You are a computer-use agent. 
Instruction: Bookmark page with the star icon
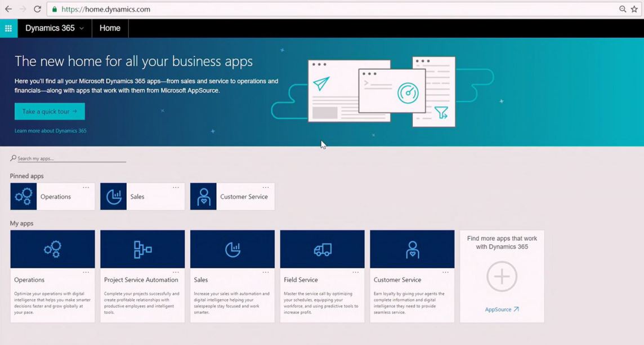click(634, 9)
